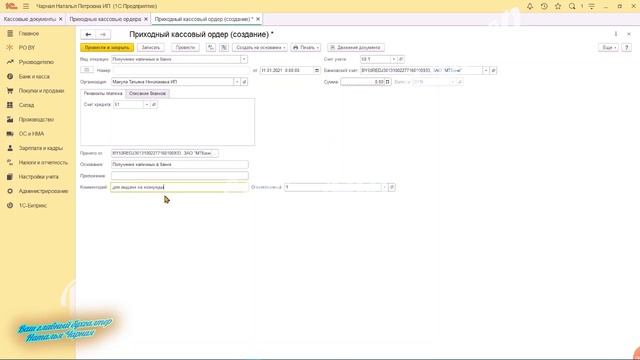Switch to Приходные кассовые ордера tab
Image resolution: width=640 pixels, height=360 pixels.
[105, 19]
